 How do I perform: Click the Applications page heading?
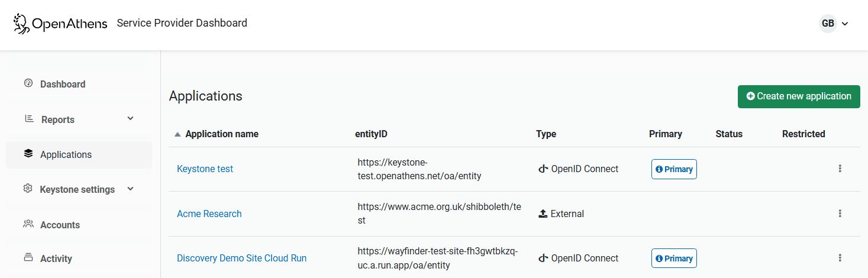(x=206, y=96)
